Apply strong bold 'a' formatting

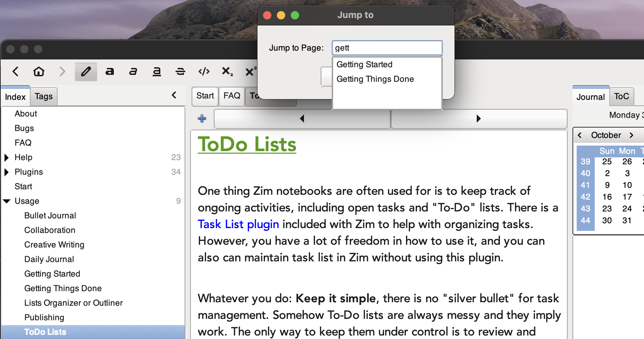pos(110,71)
